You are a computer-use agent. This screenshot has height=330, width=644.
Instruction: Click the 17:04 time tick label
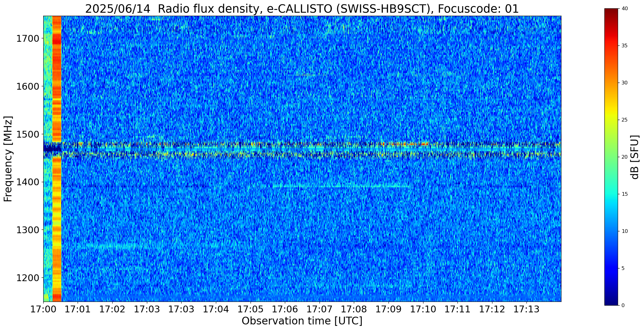click(x=216, y=309)
